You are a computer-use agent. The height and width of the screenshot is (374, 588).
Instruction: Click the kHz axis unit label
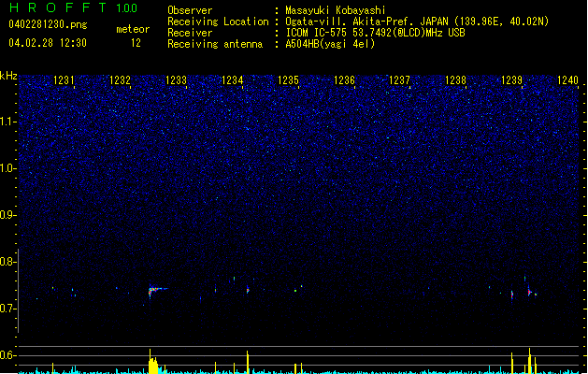(8, 76)
